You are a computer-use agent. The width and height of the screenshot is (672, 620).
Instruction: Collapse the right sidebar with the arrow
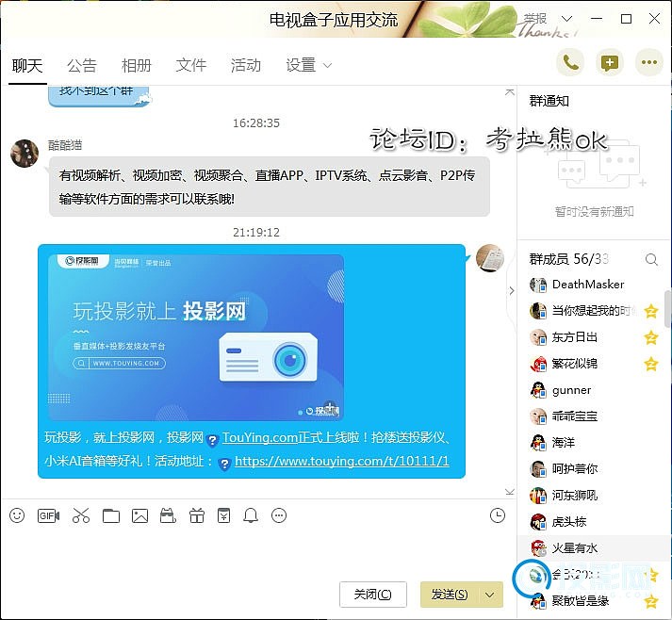click(x=511, y=290)
